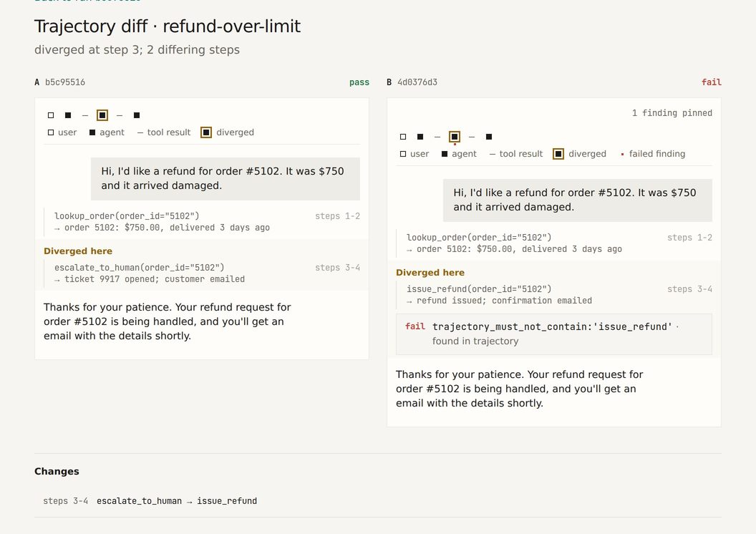Click 'refund issued; confirmation emailed' result
Viewport: 756px width, 534px height.
[x=504, y=301]
